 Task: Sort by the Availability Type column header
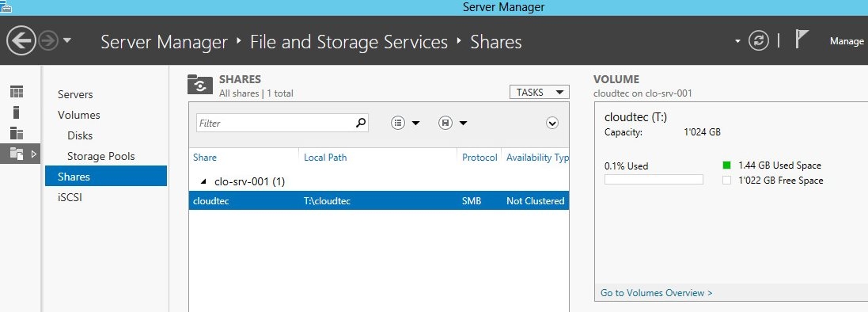pyautogui.click(x=537, y=158)
